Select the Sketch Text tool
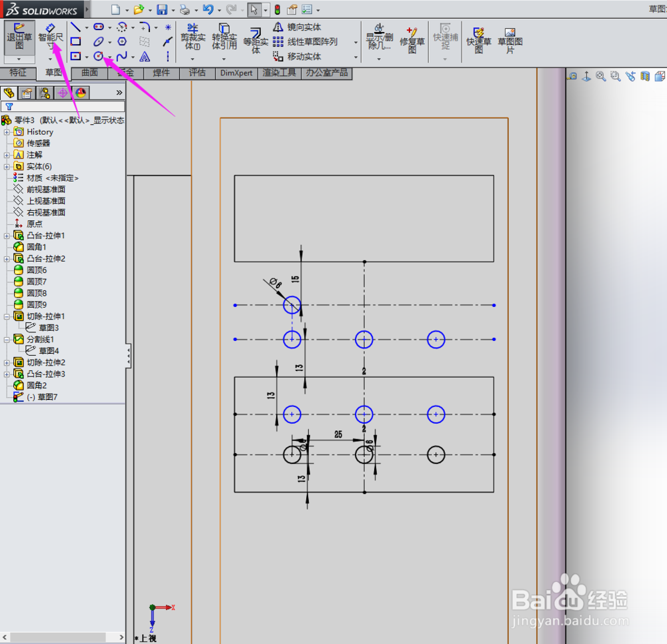 (145, 56)
